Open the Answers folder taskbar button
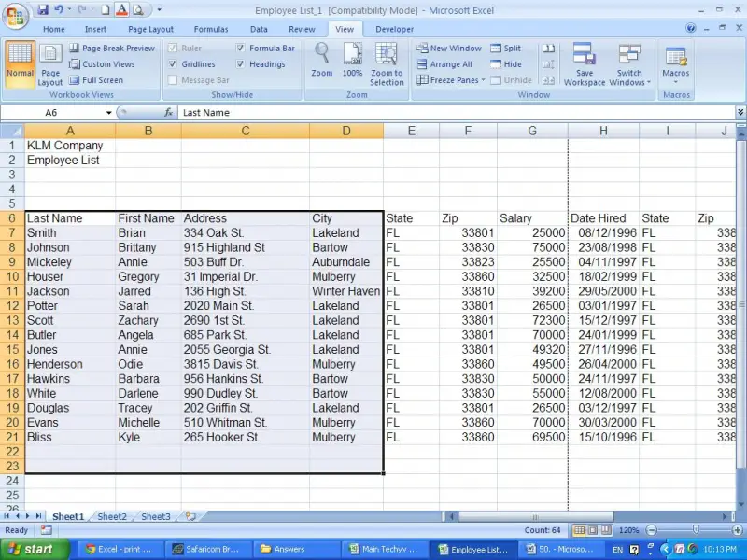 pos(296,549)
